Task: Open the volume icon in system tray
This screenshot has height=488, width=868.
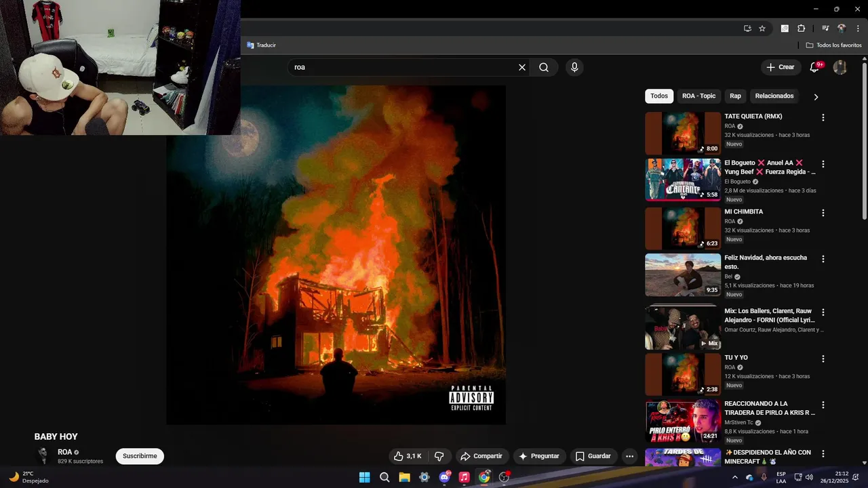Action: [809, 477]
